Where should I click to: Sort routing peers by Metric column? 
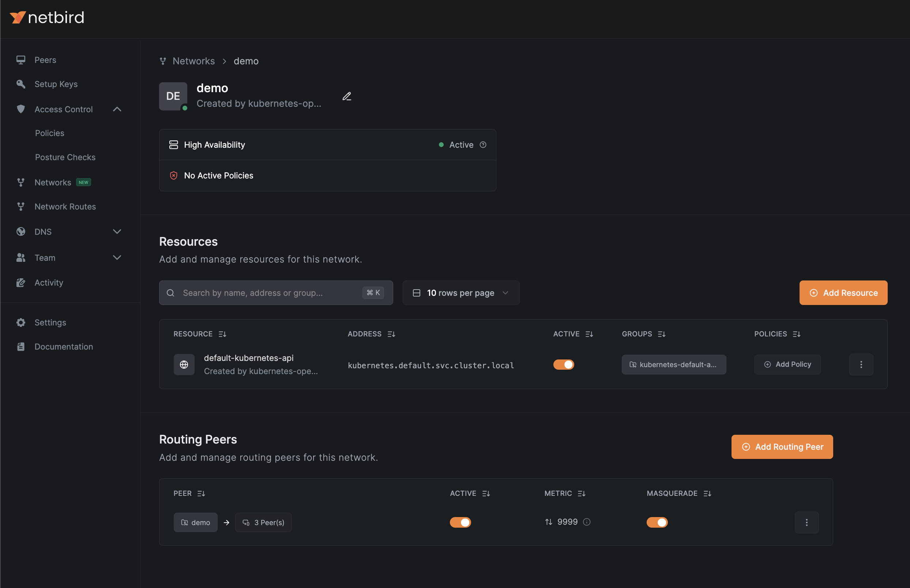[x=581, y=493]
